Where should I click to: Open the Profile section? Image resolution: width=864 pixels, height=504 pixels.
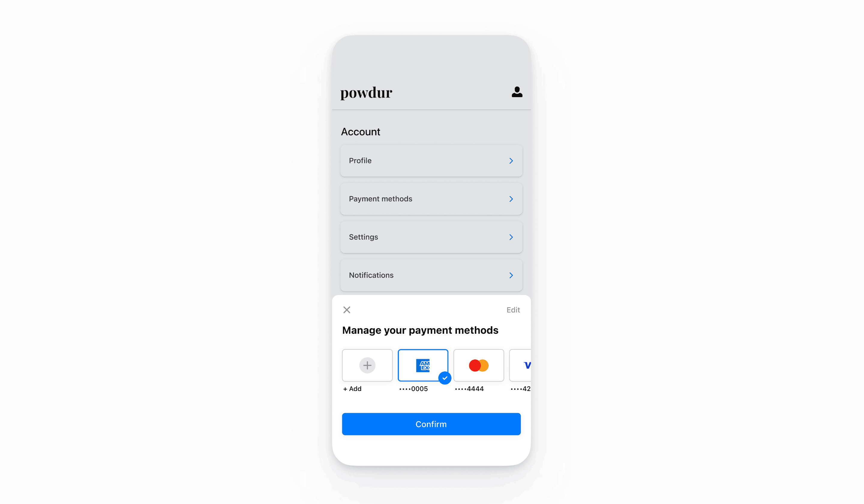(431, 160)
